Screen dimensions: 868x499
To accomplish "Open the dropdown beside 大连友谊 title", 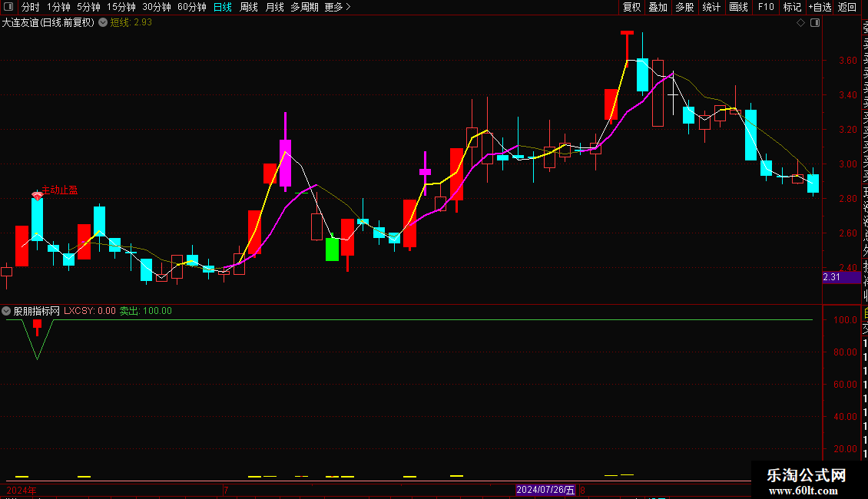I will click(103, 23).
